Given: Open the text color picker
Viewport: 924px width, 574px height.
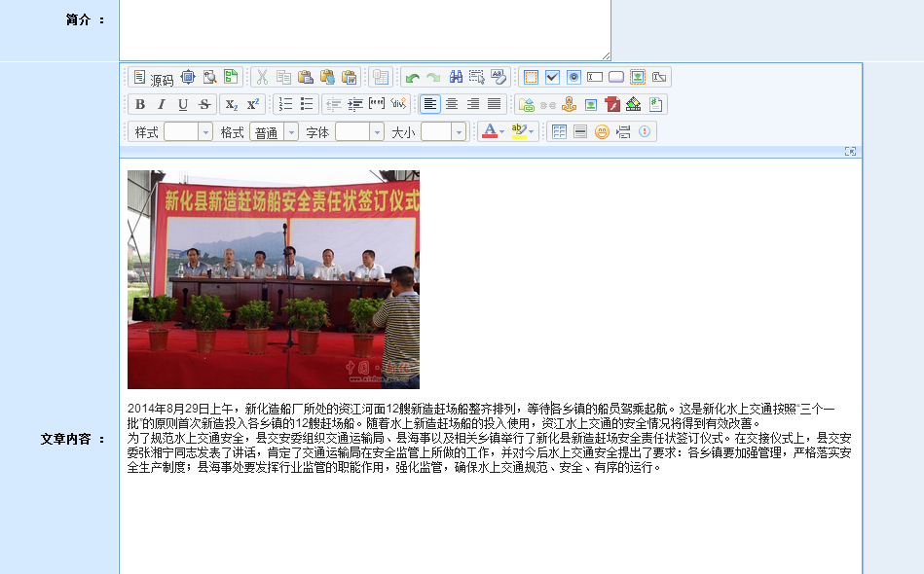Looking at the screenshot, I should 493,132.
